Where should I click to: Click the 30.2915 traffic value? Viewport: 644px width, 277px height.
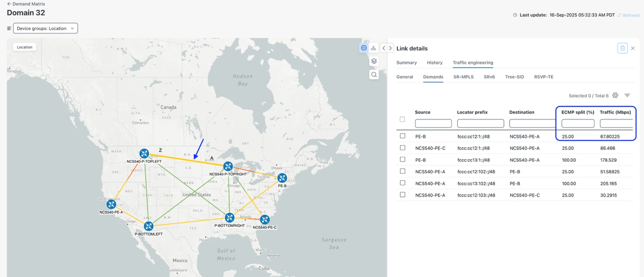point(608,195)
